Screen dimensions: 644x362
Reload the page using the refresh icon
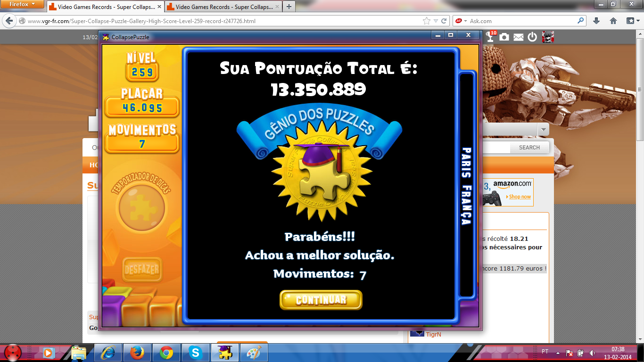[444, 21]
